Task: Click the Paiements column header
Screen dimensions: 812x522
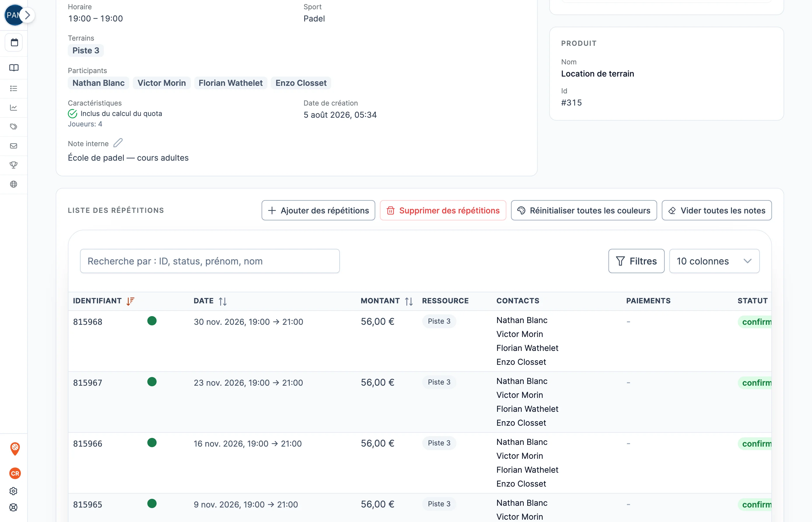Action: [x=648, y=301]
